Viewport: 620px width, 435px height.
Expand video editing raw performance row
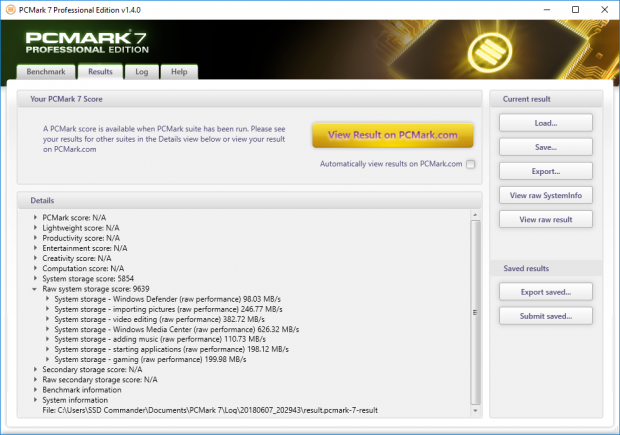(x=47, y=319)
